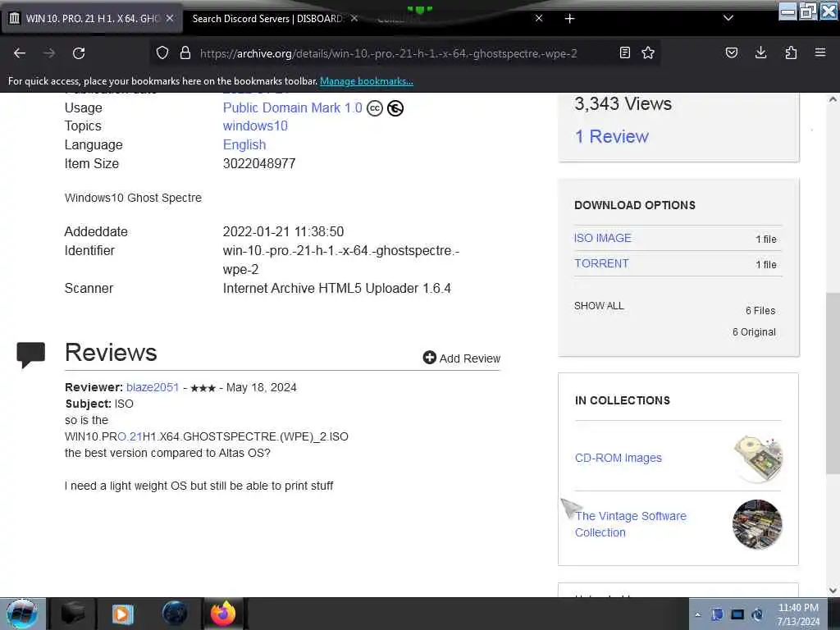Open a new browser tab
The width and height of the screenshot is (840, 630).
tap(570, 19)
